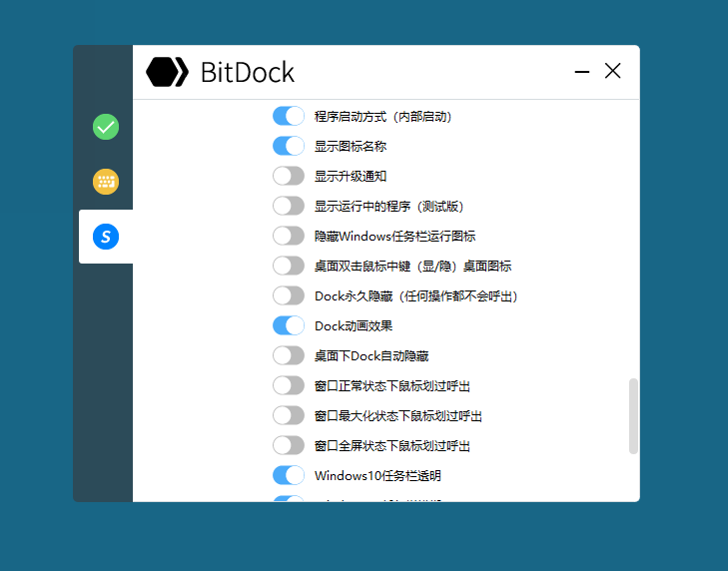Click the 桌面下Dock自动隐藏 label text
Viewport: 728px width, 571px height.
pos(371,356)
